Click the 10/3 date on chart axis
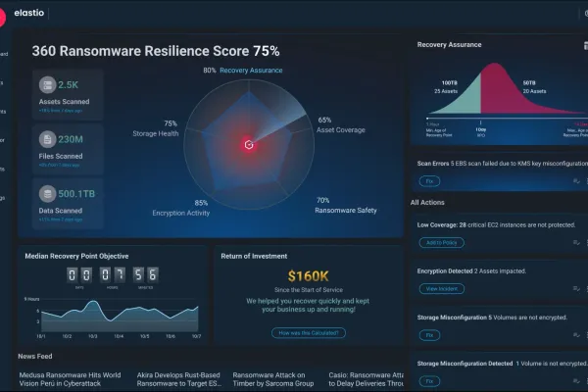This screenshot has height=392, width=588. 93,336
